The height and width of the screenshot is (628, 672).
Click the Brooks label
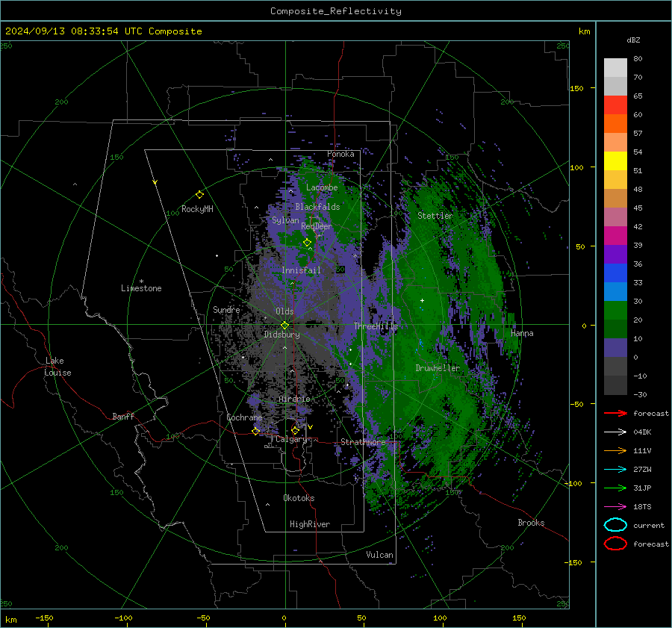pyautogui.click(x=531, y=523)
